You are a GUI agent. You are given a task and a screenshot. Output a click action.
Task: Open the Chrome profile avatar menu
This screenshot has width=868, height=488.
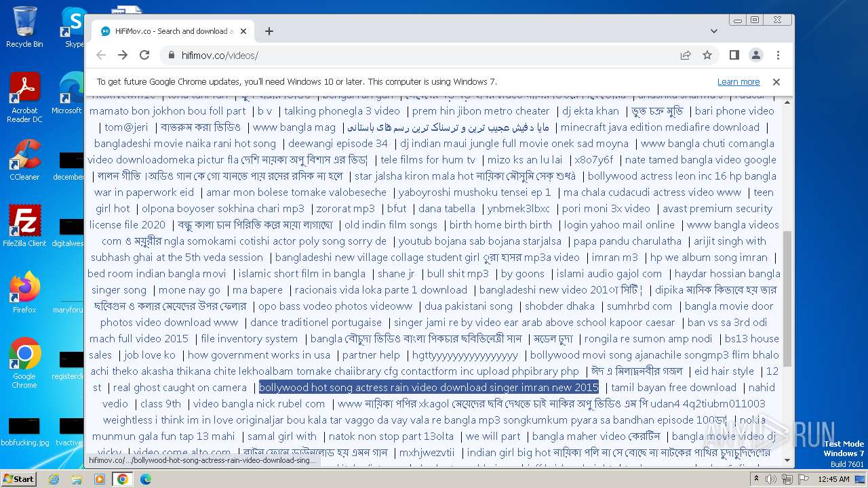point(756,55)
